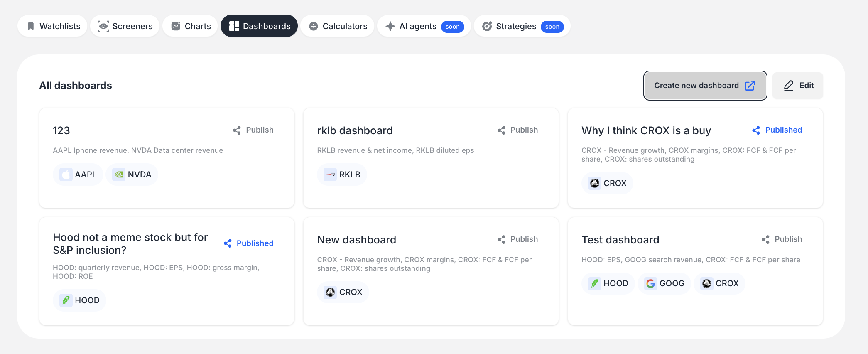This screenshot has width=868, height=354.
Task: Select the Strategies tab
Action: click(522, 26)
